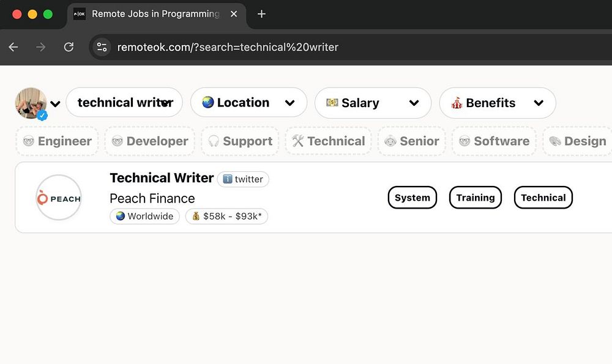Reload the page with refresh icon
This screenshot has height=364, width=612.
click(x=69, y=47)
